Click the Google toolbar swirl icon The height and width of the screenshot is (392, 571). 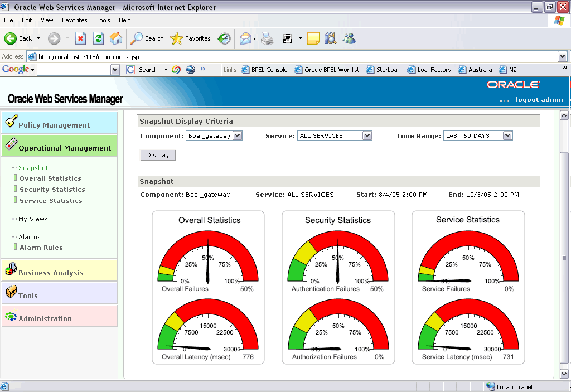(x=176, y=70)
